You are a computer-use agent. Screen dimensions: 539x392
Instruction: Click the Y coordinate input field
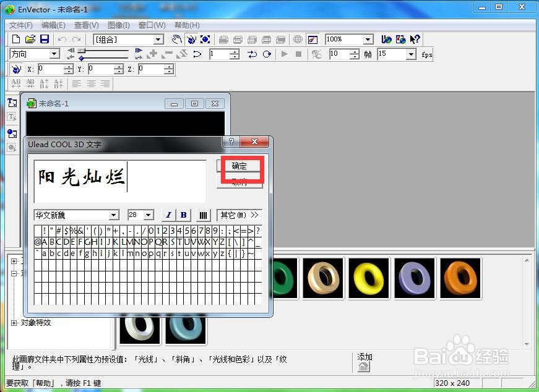click(x=101, y=69)
